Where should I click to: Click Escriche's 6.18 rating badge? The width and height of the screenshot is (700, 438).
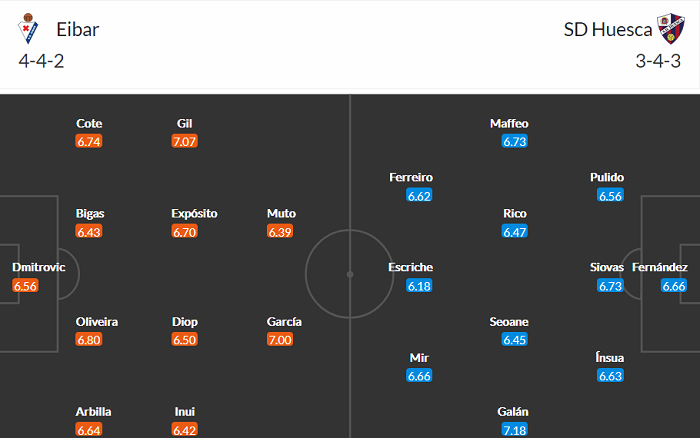click(x=419, y=285)
